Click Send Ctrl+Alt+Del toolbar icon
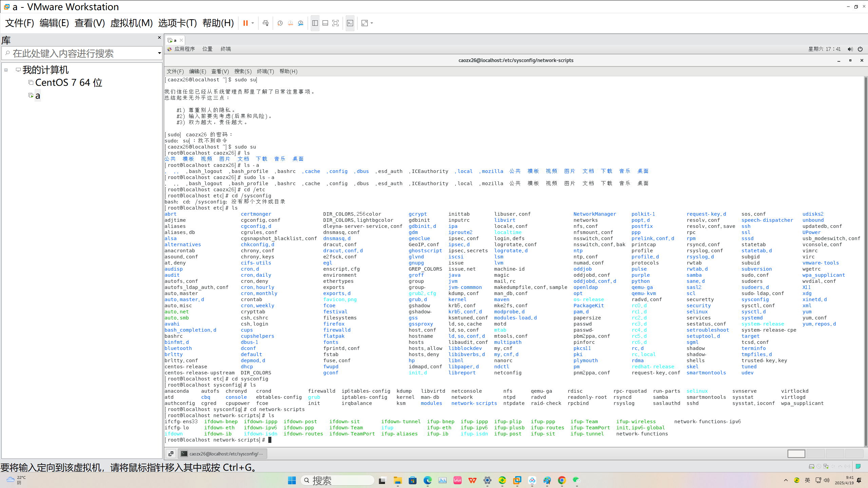This screenshot has width=868, height=488. [x=266, y=23]
